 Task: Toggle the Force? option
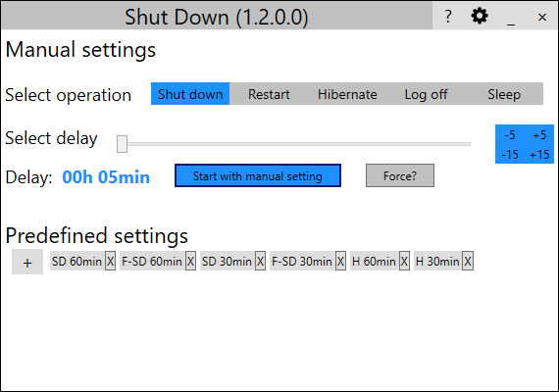click(x=400, y=175)
